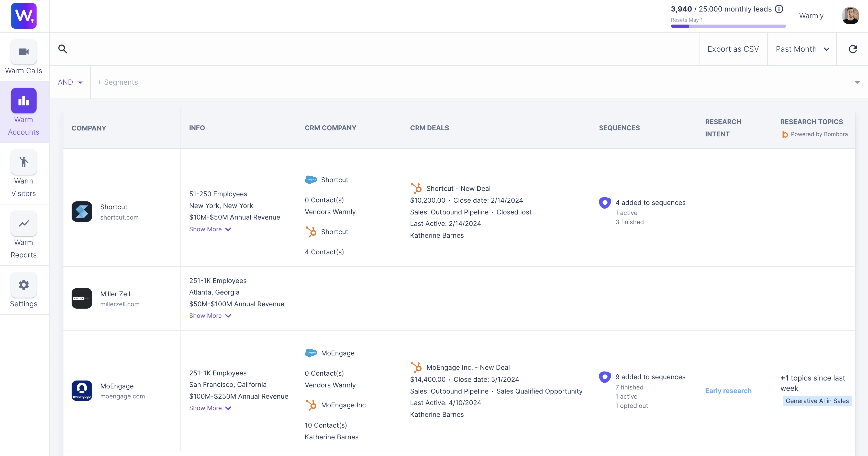The image size is (868, 456).
Task: Click millerzell.com domain text
Action: point(120,304)
